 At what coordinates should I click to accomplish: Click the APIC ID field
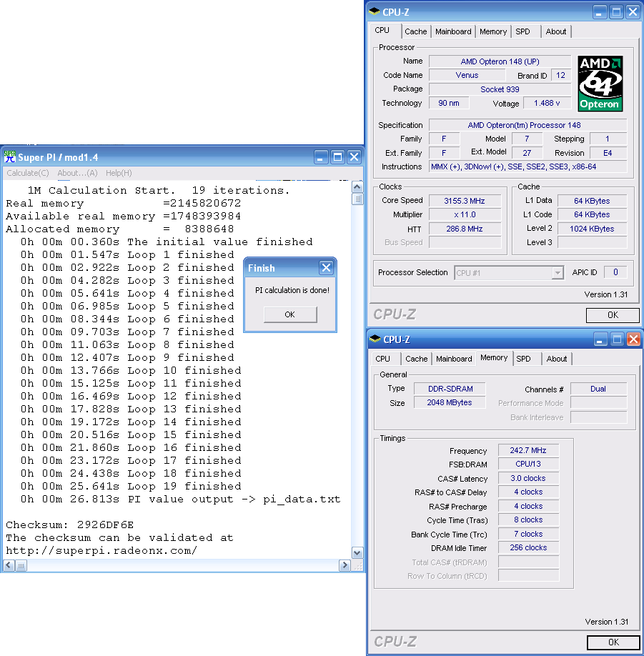(x=615, y=272)
